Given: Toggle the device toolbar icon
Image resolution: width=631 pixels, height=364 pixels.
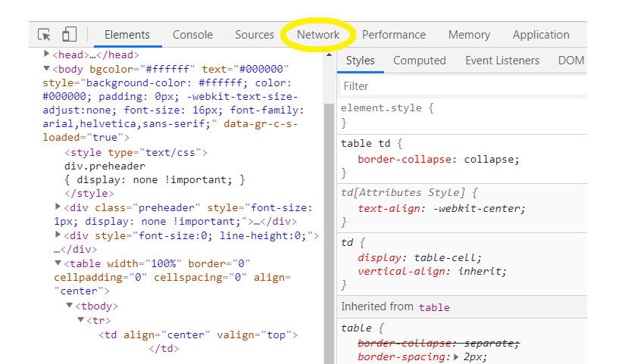Looking at the screenshot, I should coord(69,35).
